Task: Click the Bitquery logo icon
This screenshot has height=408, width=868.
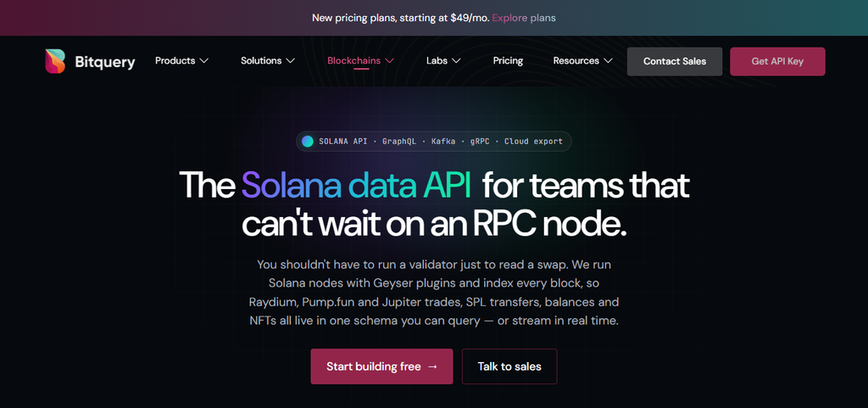Action: click(55, 61)
